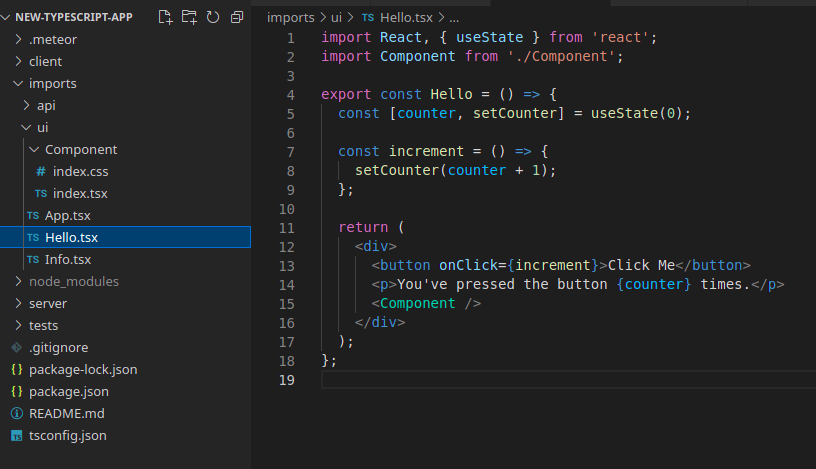Click the imports breadcrumb segment
The image size is (816, 469).
(290, 18)
